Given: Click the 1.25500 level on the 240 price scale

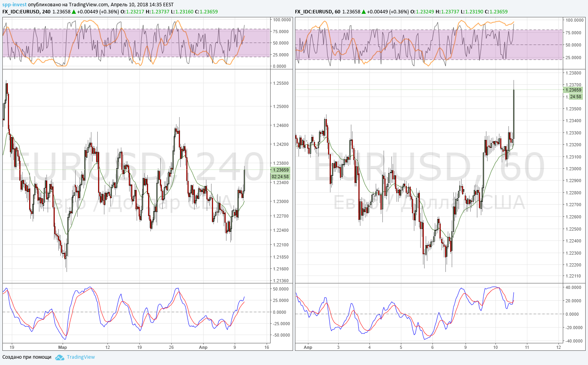Looking at the screenshot, I should point(281,83).
